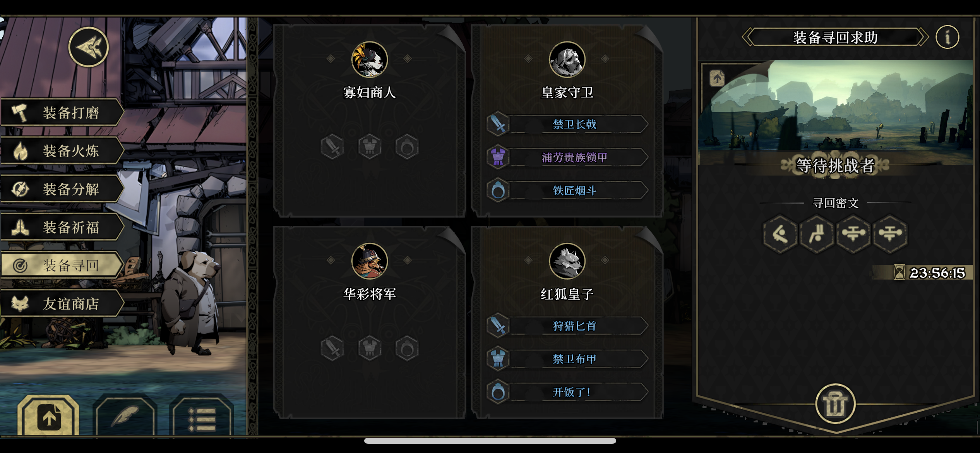Click the trash can delete icon
980x453 pixels.
click(835, 404)
